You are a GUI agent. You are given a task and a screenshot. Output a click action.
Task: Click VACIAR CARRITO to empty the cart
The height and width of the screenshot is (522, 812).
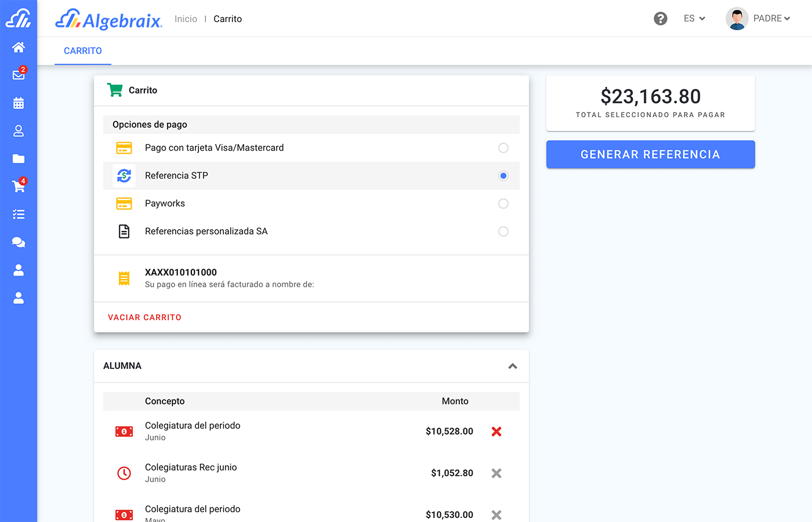(144, 317)
